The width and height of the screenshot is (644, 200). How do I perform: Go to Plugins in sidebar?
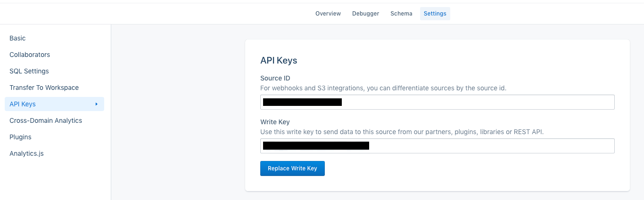20,137
